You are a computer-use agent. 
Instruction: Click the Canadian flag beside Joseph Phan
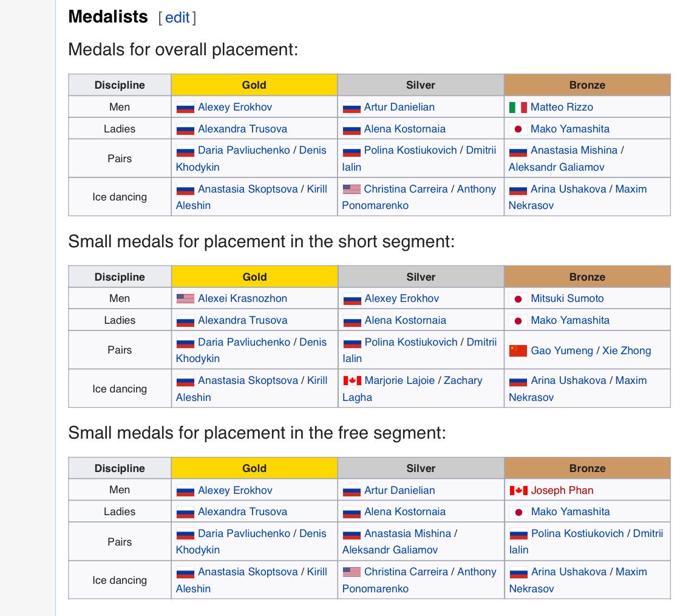[518, 490]
